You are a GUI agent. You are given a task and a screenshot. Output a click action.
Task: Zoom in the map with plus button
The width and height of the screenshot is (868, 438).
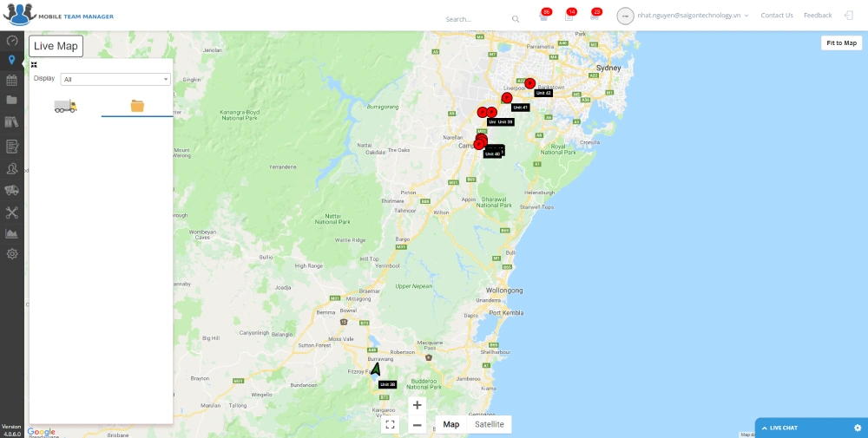(417, 405)
